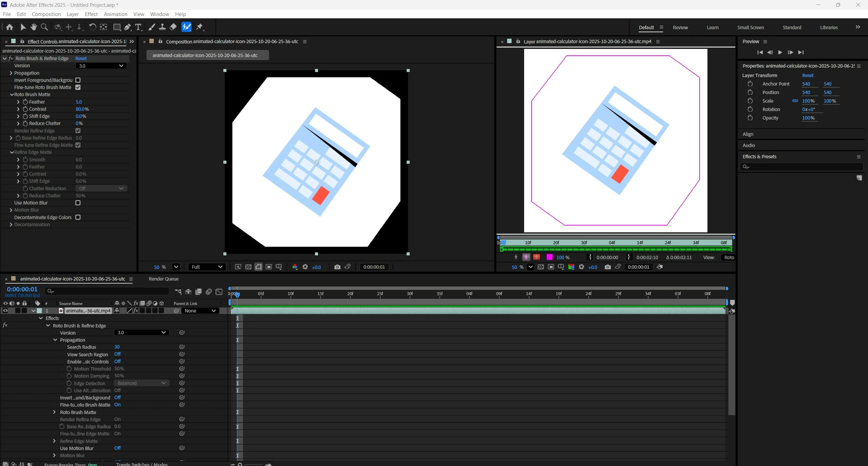
Task: Choose the Hand tool
Action: click(x=34, y=27)
